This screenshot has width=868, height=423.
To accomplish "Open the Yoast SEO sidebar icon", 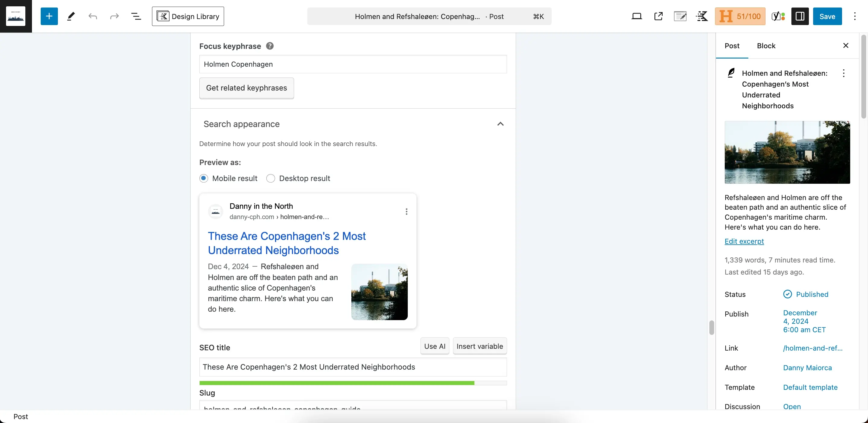I will [x=778, y=16].
